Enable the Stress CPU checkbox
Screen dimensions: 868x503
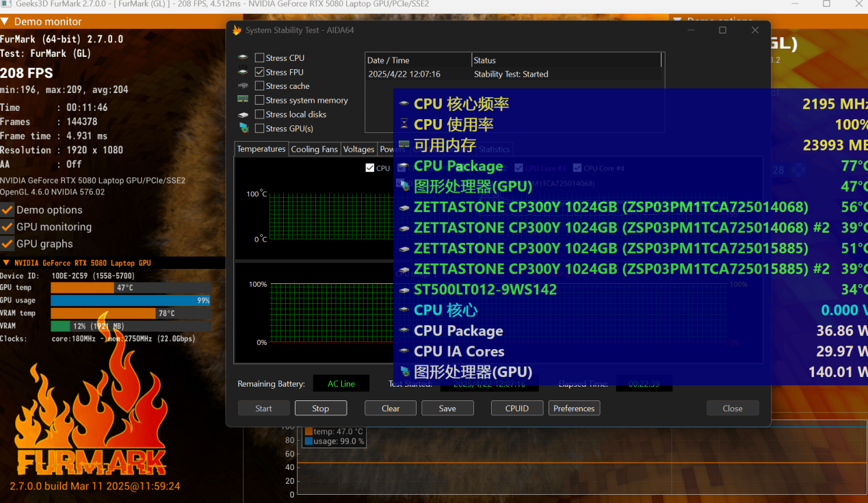tap(260, 58)
